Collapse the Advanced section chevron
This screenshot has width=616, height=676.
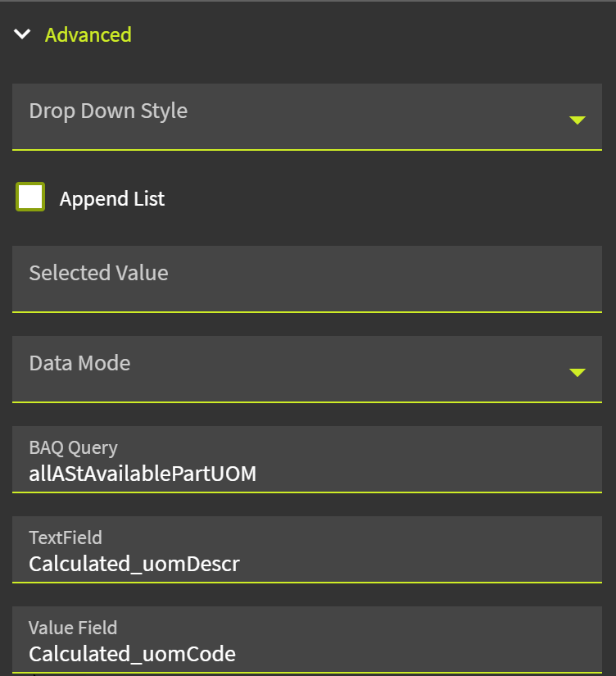pyautogui.click(x=22, y=34)
